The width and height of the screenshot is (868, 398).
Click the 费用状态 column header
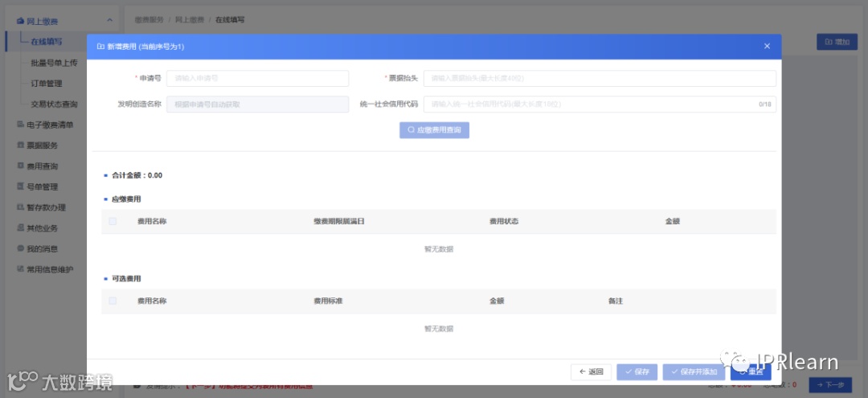coord(504,221)
